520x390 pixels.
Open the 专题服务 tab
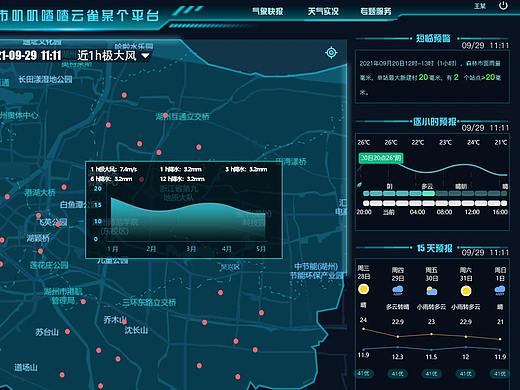376,11
